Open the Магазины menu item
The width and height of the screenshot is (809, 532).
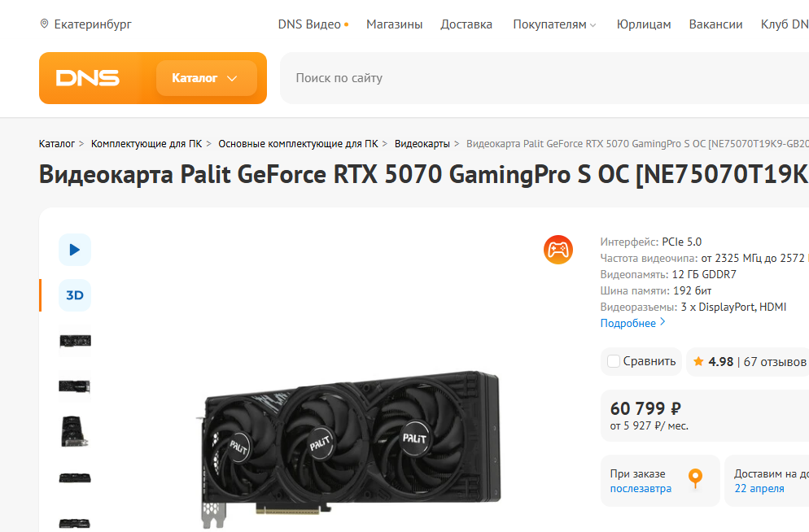[394, 24]
